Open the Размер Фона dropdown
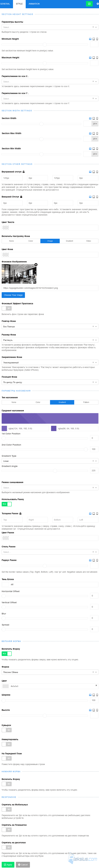Screen dimensions: 99x868 coord(50,340)
